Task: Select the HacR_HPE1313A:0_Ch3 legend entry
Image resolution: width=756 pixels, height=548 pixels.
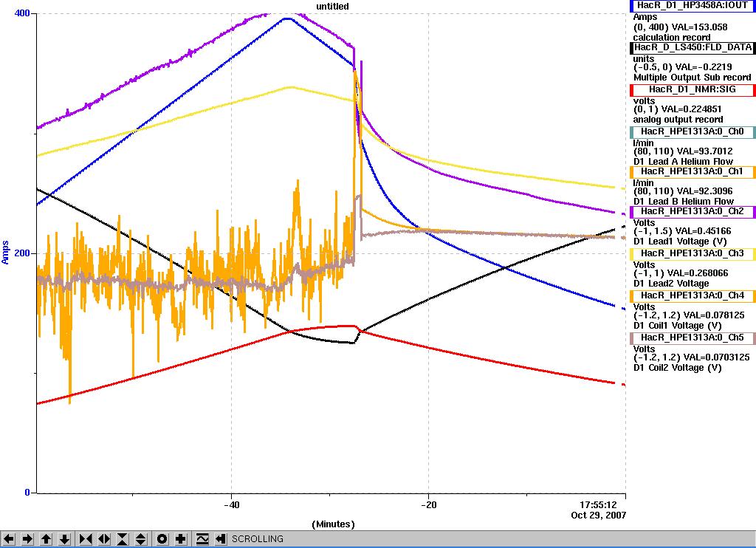Action: tap(693, 253)
